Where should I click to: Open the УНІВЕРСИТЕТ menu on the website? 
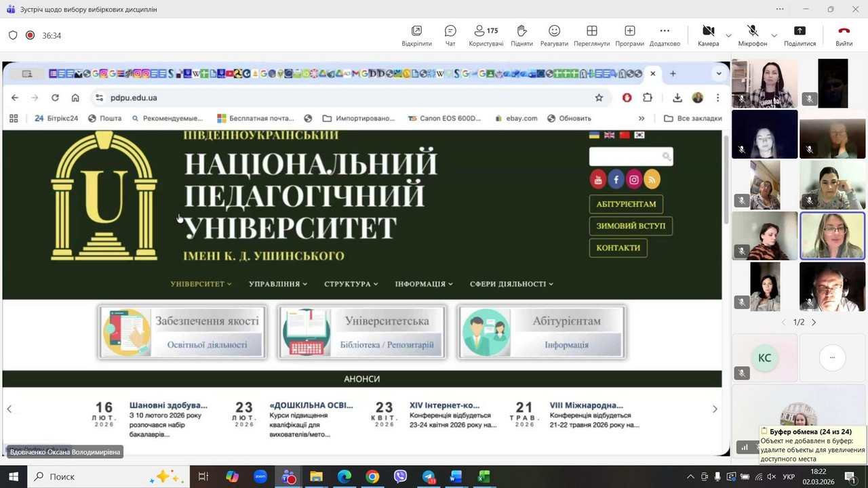tap(201, 284)
